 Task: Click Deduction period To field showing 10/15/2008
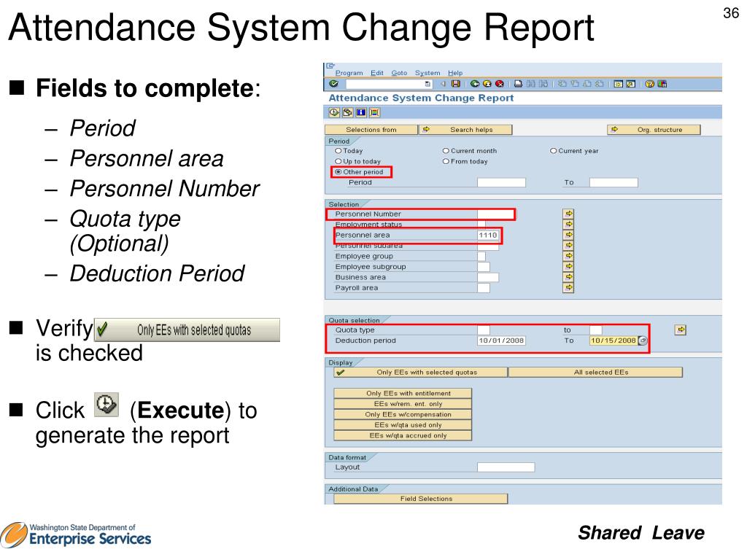[x=613, y=341]
